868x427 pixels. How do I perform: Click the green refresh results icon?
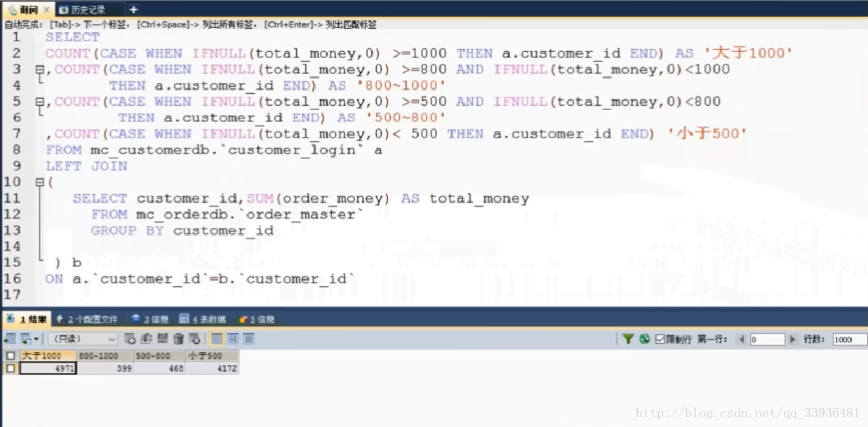point(644,339)
